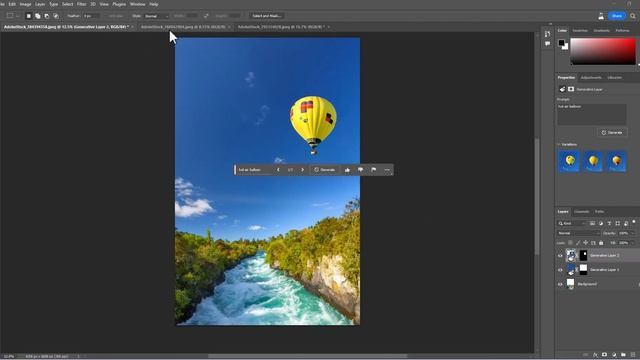Open the Type menu

[x=53, y=4]
